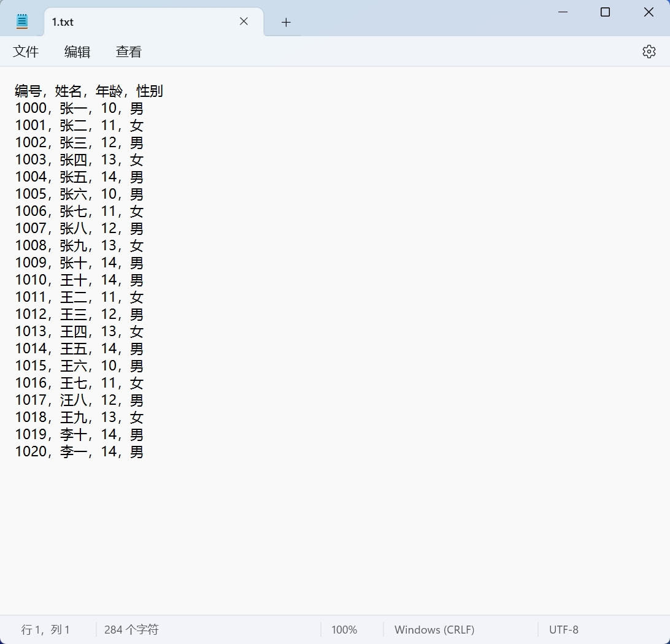
Task: Open the 编辑 menu
Action: (x=77, y=52)
